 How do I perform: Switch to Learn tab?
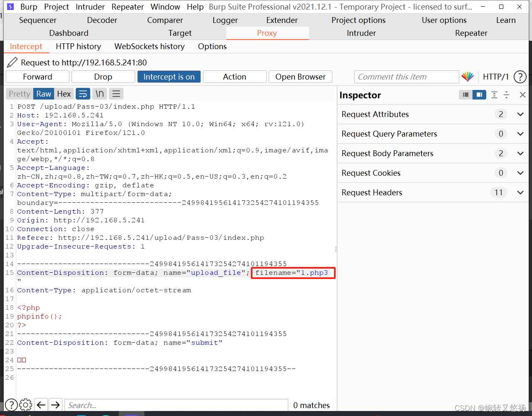click(506, 20)
